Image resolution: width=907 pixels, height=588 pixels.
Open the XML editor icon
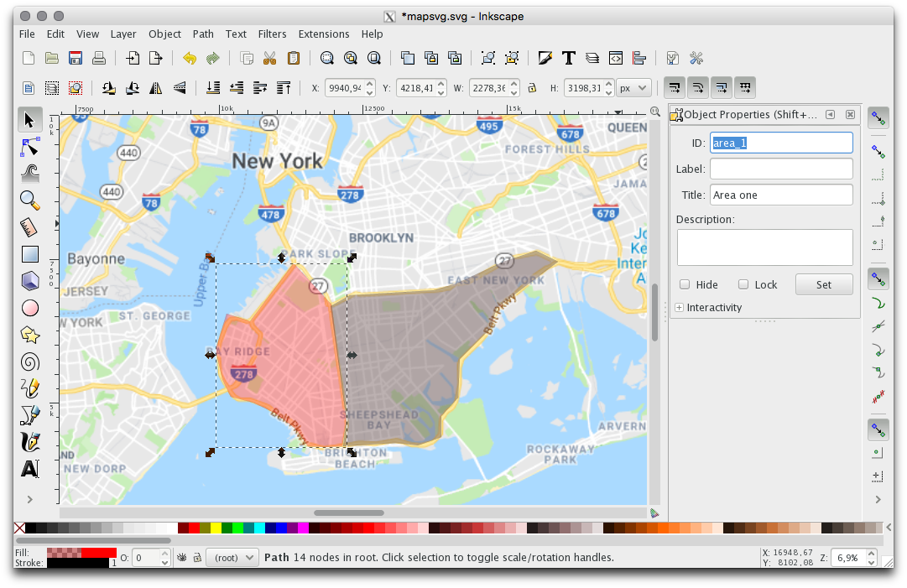click(616, 58)
